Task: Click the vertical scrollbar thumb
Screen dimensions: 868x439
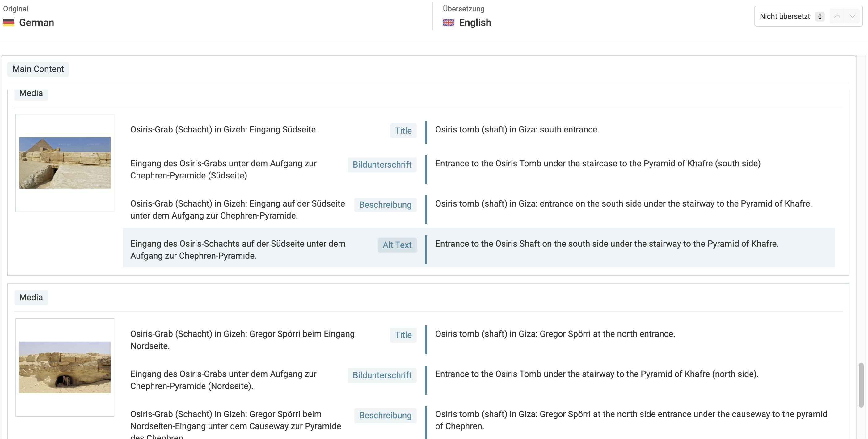Action: pyautogui.click(x=861, y=385)
